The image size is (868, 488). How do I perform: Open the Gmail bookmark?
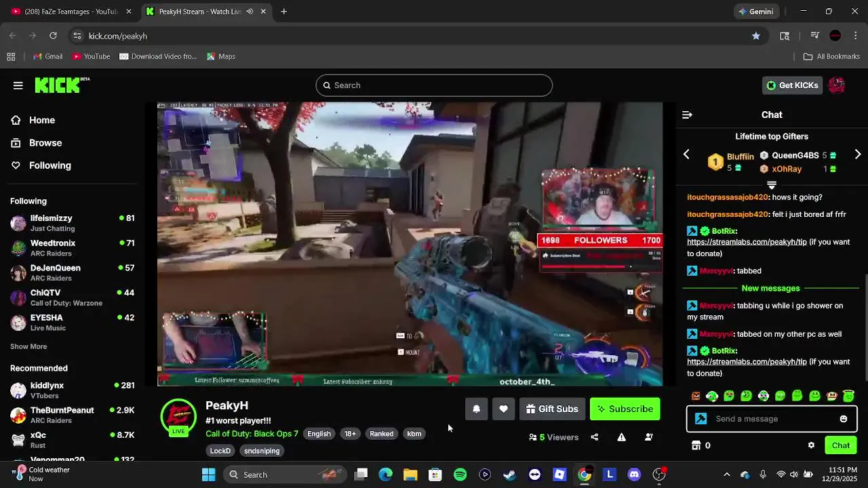tap(47, 56)
